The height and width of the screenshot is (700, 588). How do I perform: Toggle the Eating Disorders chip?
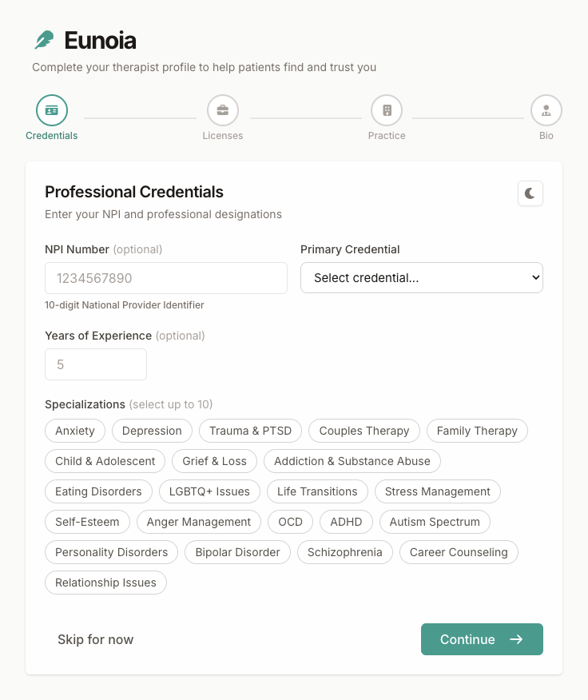point(99,491)
